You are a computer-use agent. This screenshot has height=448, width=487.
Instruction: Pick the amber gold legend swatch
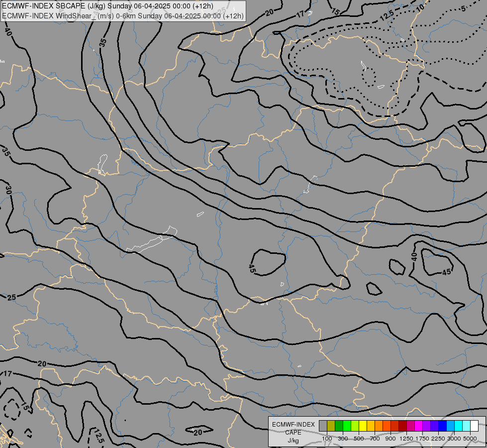point(371,426)
